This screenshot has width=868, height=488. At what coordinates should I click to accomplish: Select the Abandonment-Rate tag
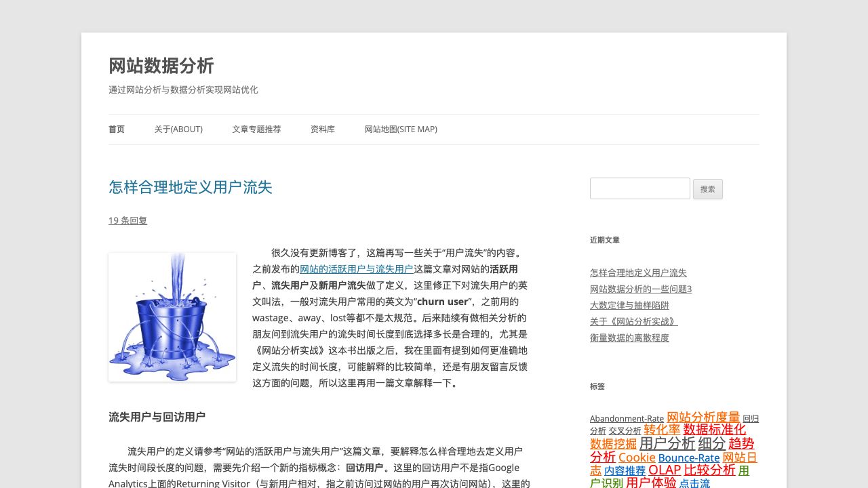(x=627, y=419)
